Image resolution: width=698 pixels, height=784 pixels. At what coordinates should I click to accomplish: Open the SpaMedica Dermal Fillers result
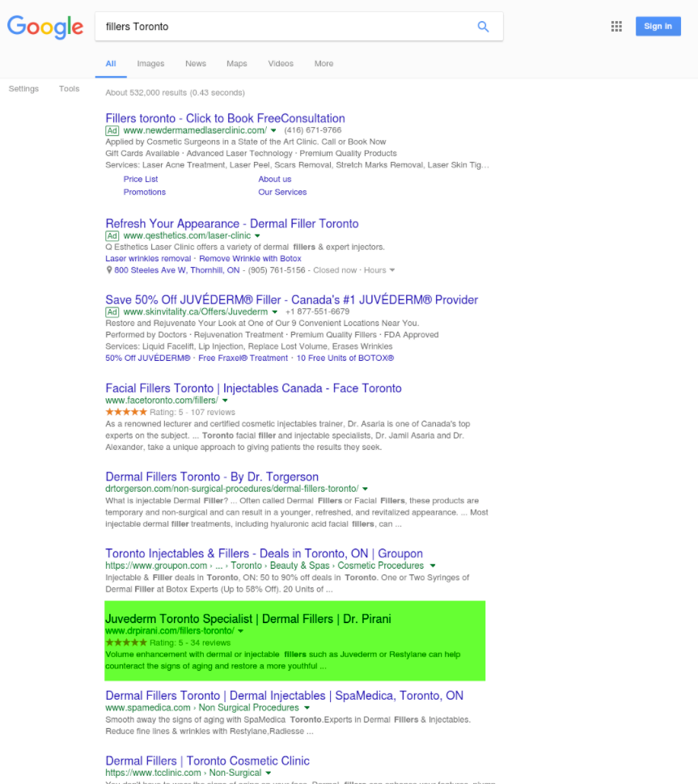pos(285,696)
